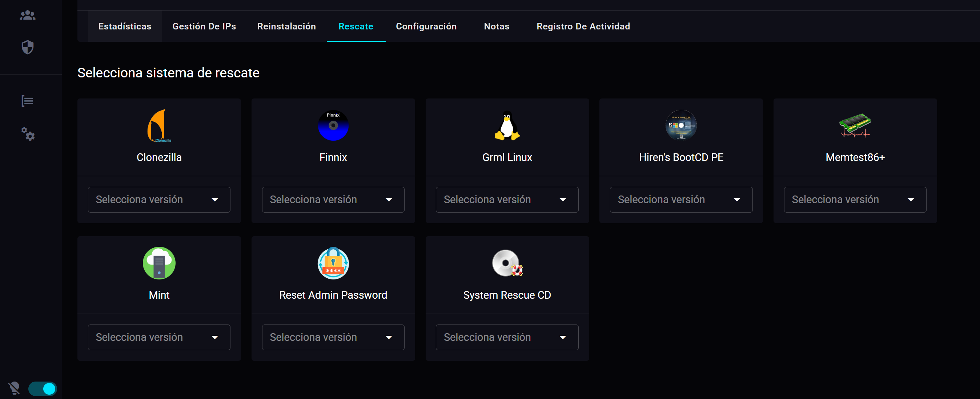The image size is (980, 399).
Task: Click the System Rescue CD disc icon
Action: coord(507,263)
